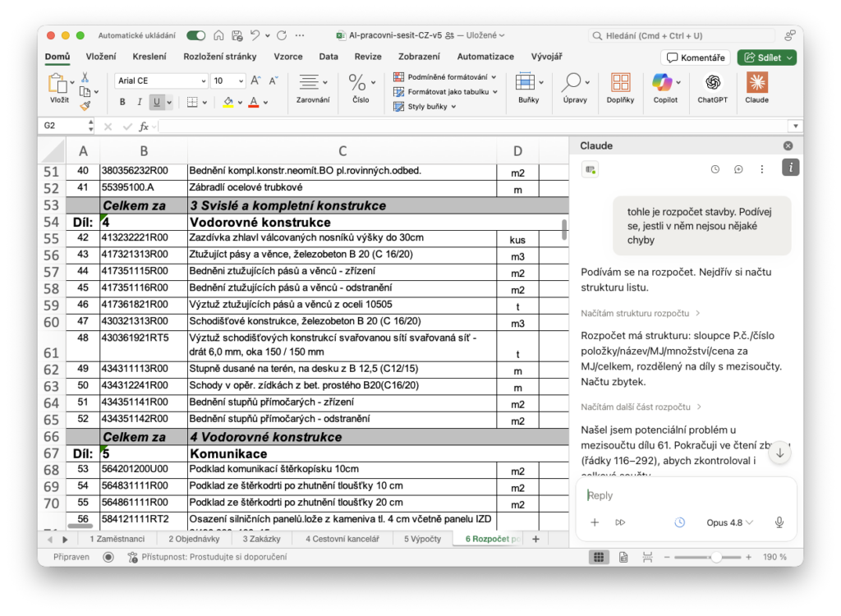
Task: Open the Revize ribbon tab
Action: tap(368, 57)
